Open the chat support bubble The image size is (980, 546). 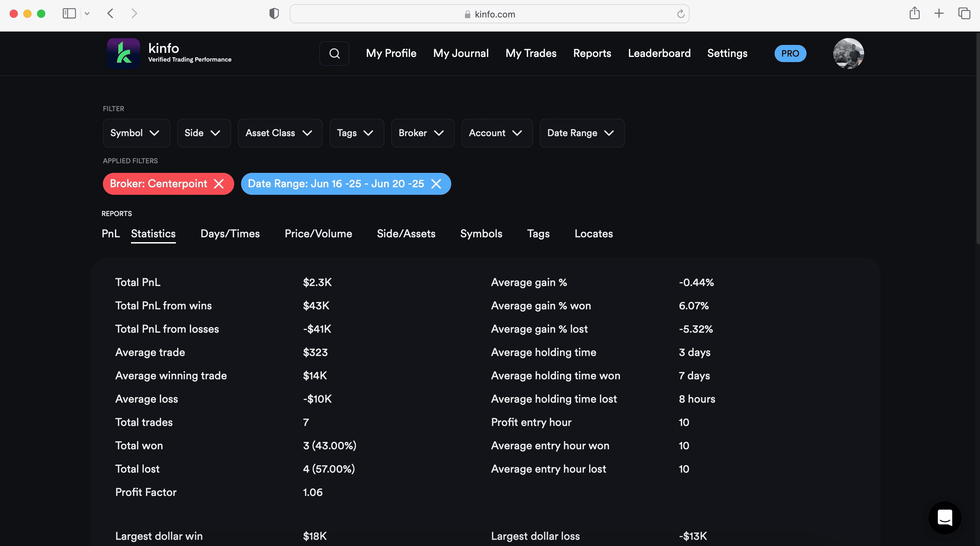click(x=944, y=518)
